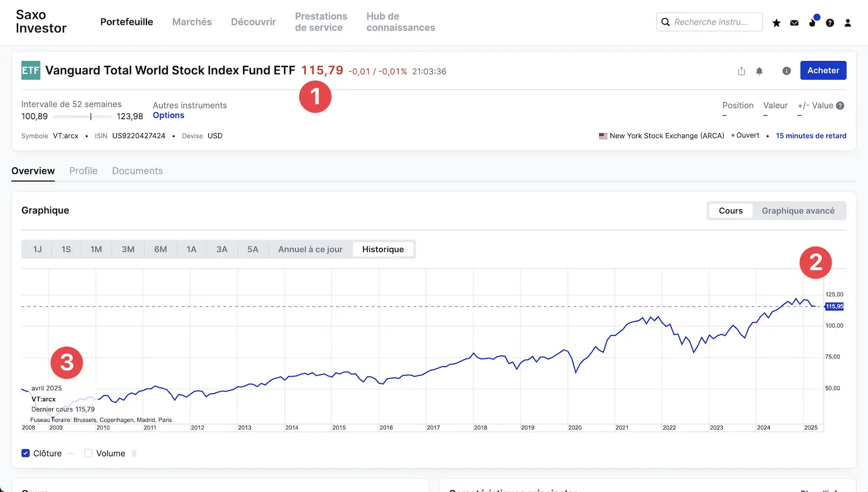868x492 pixels.
Task: Open Prestations de service menu
Action: point(321,22)
